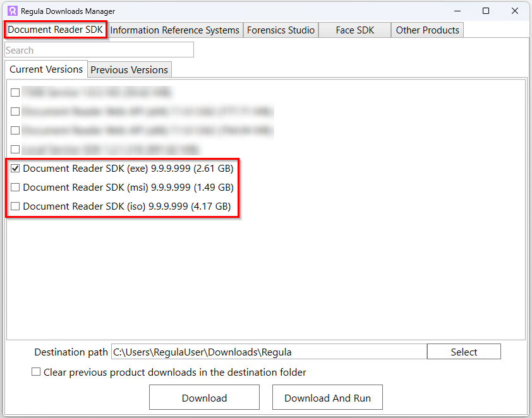Enable Clear previous product downloads checkbox
The width and height of the screenshot is (532, 418).
36,371
